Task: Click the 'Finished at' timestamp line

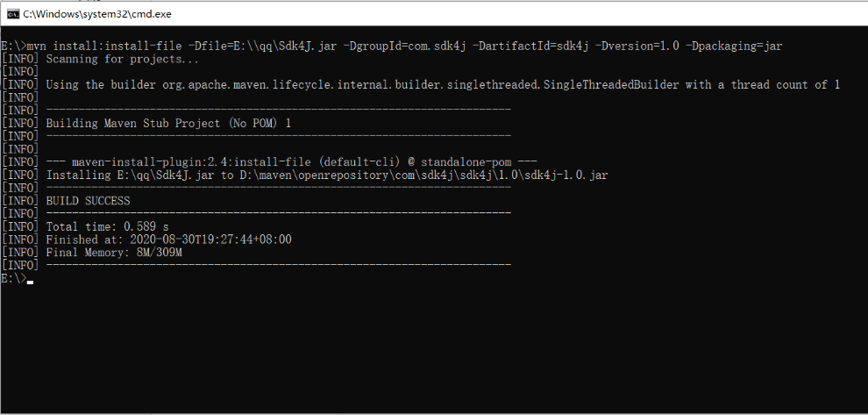Action: point(169,240)
